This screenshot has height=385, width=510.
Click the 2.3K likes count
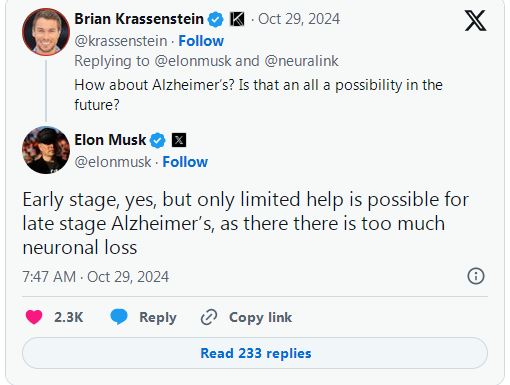click(x=69, y=317)
